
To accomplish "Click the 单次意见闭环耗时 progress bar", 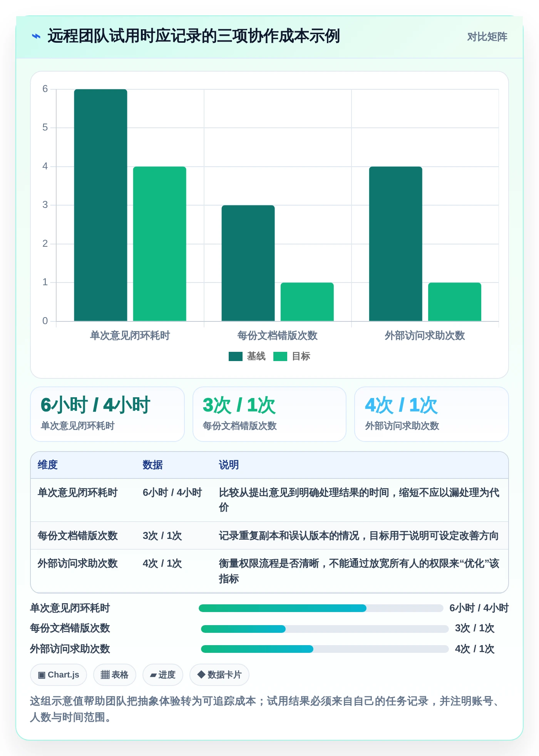I will click(x=321, y=608).
